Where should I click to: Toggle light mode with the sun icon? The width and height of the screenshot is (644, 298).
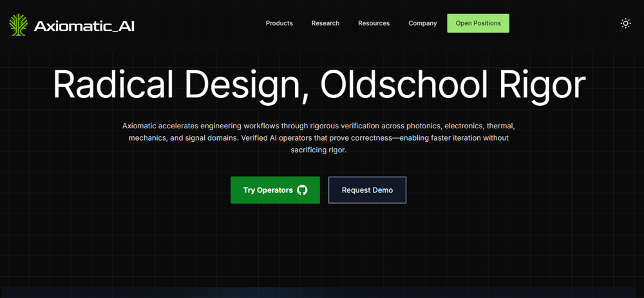tap(625, 23)
